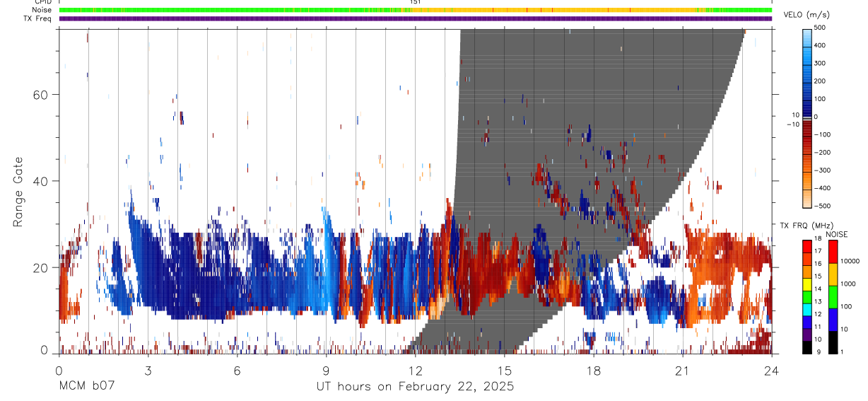The width and height of the screenshot is (868, 401).
Task: Click the "151" CPID value
Action: pyautogui.click(x=416, y=2)
